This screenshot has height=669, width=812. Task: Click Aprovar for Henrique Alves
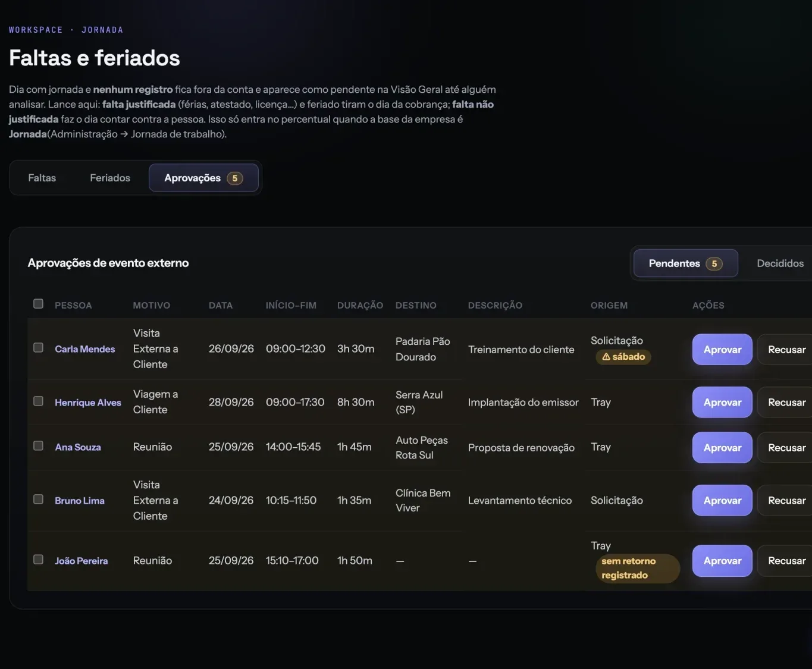(x=722, y=403)
